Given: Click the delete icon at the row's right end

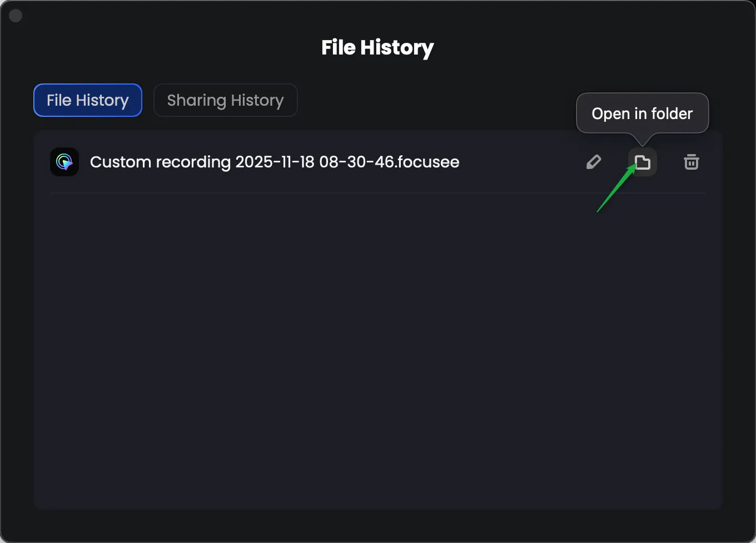Looking at the screenshot, I should pos(691,162).
